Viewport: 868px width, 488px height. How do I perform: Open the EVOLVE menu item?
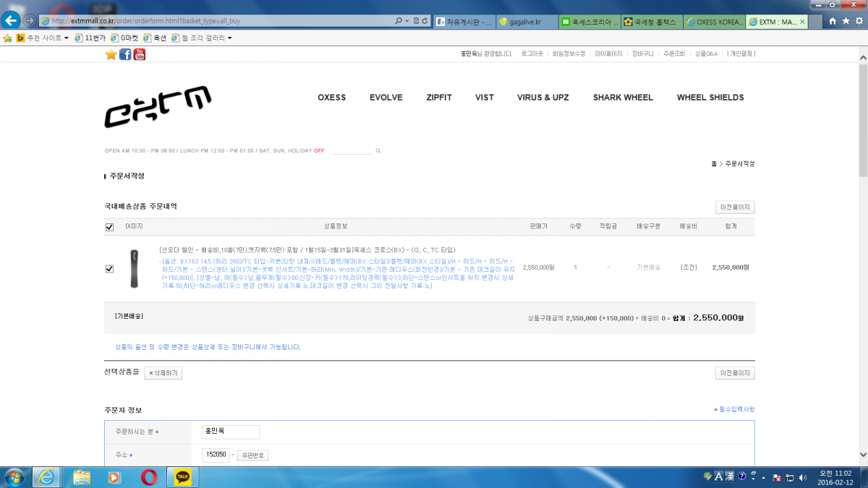tap(386, 98)
